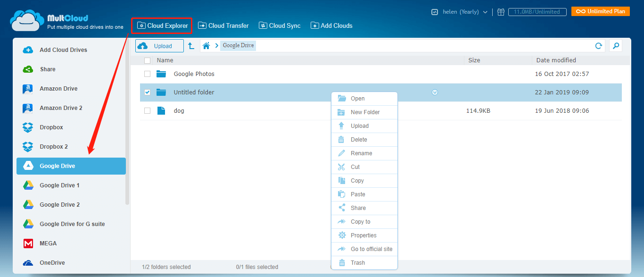
Task: Open the search magnifier button
Action: 615,46
